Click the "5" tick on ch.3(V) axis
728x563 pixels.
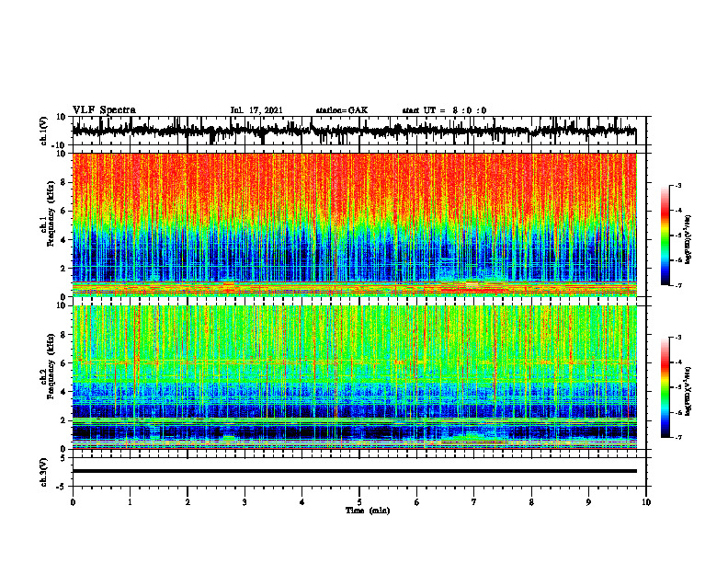pyautogui.click(x=63, y=458)
